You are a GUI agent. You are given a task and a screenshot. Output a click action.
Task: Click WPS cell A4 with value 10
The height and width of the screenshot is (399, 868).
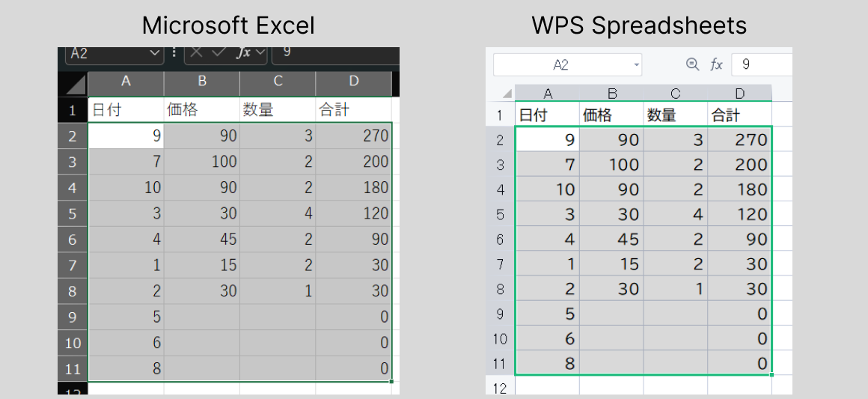[x=548, y=189]
